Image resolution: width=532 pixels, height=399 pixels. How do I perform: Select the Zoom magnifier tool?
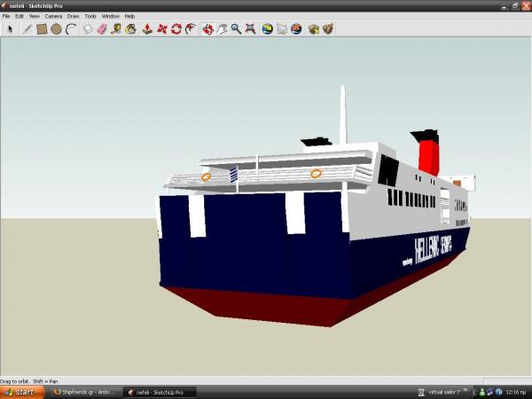[236, 28]
